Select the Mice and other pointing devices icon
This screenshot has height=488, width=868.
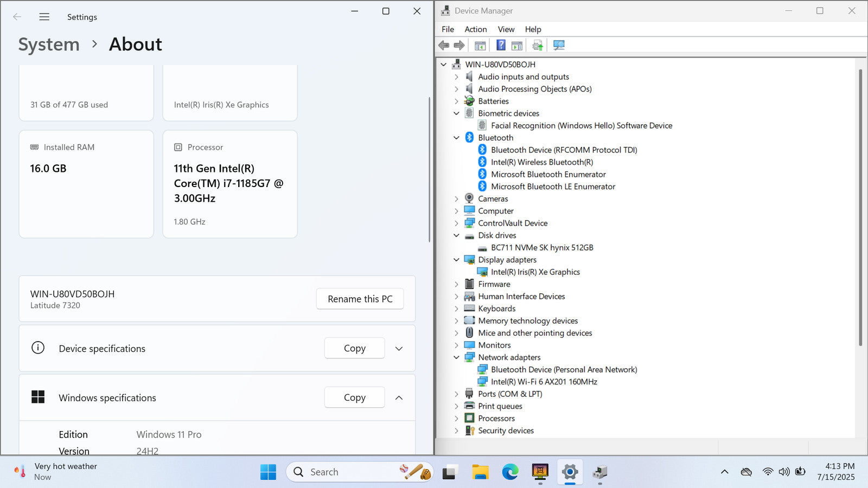pos(469,333)
